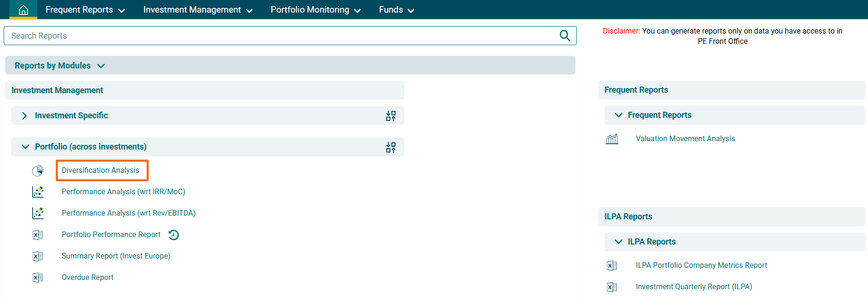
Task: Open the Diversification Analysis report link
Action: click(101, 170)
